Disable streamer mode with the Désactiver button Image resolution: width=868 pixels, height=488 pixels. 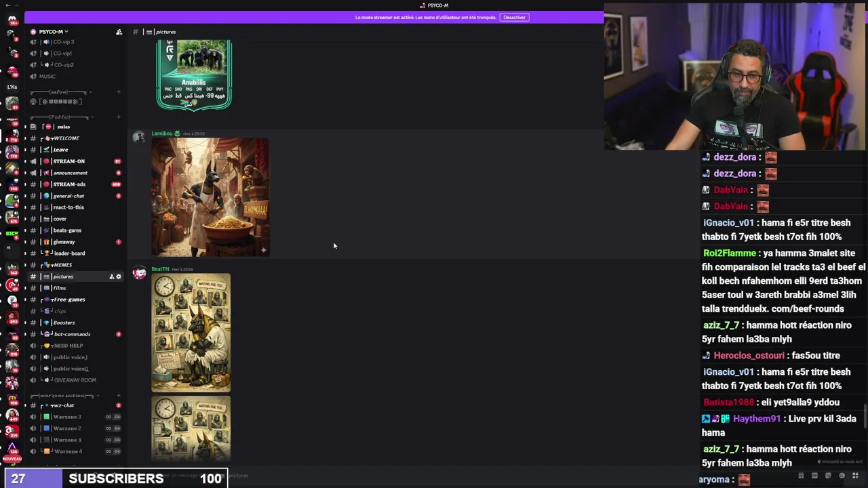coord(514,17)
